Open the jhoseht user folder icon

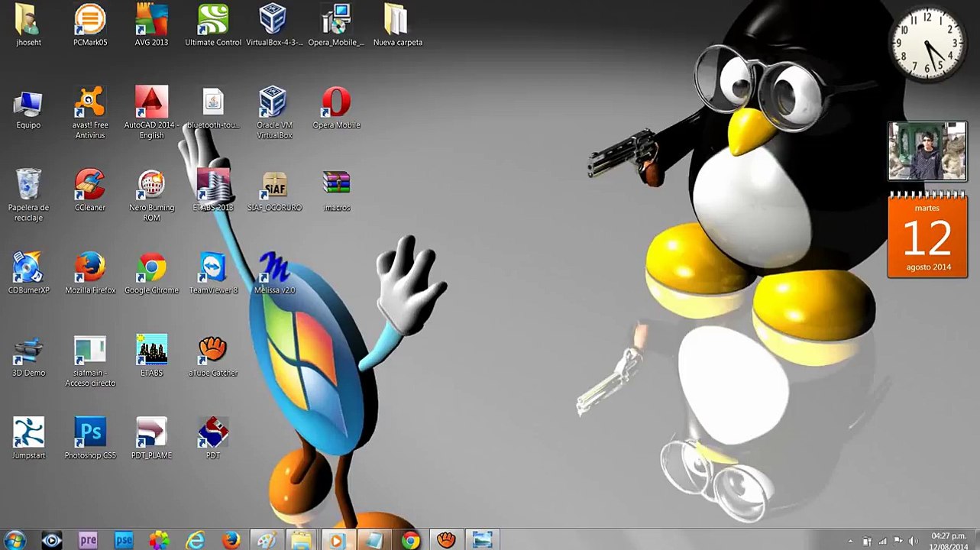point(28,24)
